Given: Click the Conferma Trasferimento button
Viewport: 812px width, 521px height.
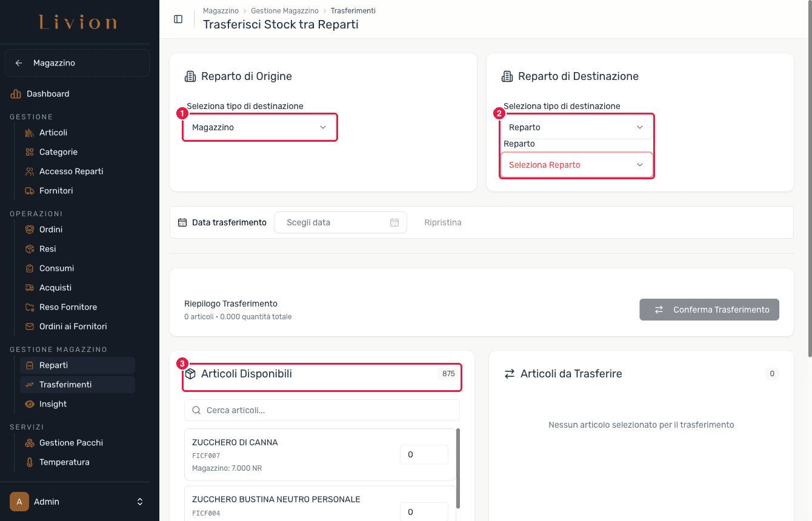Looking at the screenshot, I should pos(709,310).
